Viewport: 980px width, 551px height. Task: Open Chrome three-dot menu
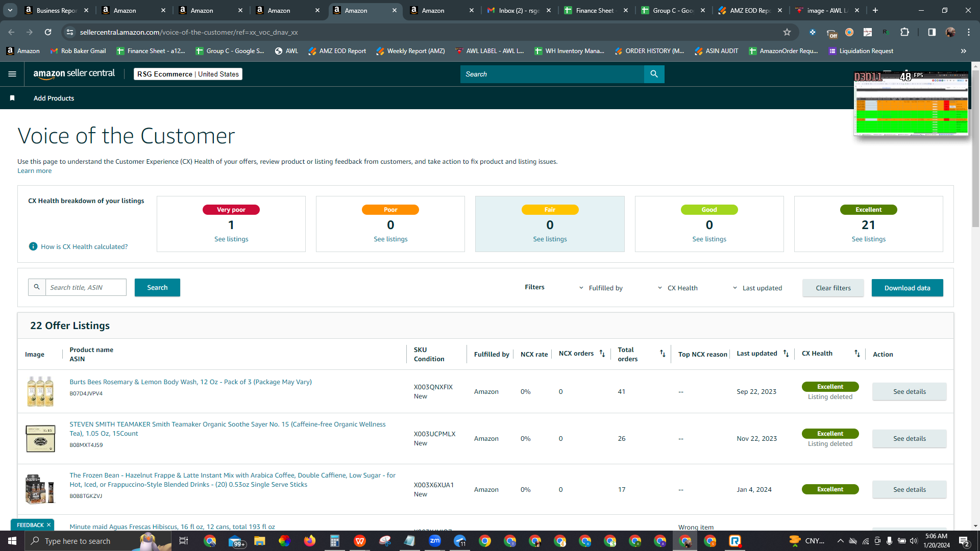(969, 32)
